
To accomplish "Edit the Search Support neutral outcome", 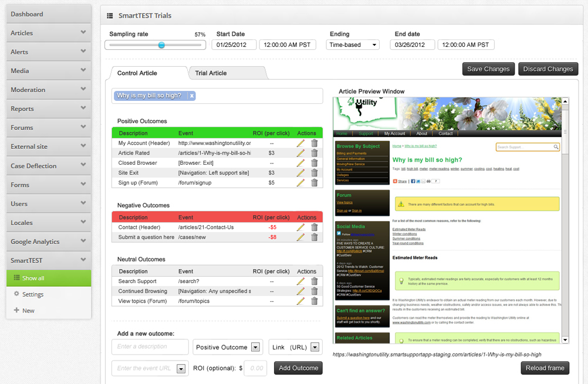I will pos(300,281).
